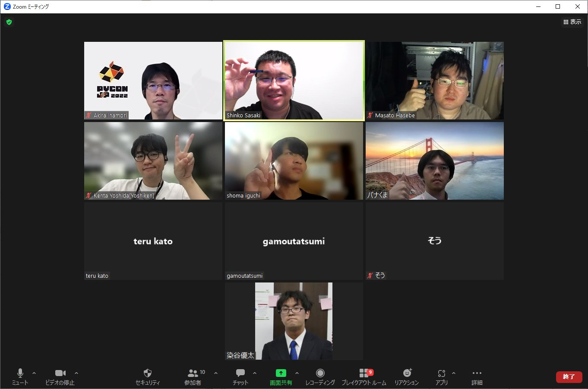Select the gamoutatsumi participant tile
Viewport: 588px width, 389px height.
pyautogui.click(x=294, y=241)
